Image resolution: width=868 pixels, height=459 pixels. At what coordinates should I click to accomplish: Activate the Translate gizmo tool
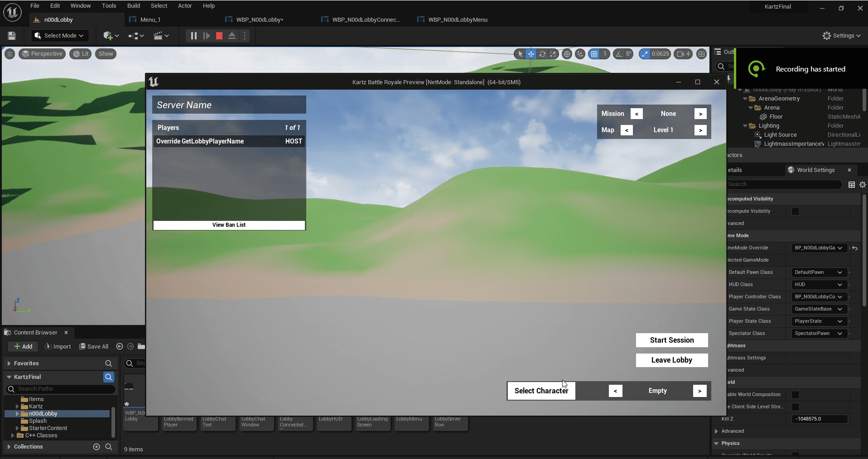click(531, 54)
